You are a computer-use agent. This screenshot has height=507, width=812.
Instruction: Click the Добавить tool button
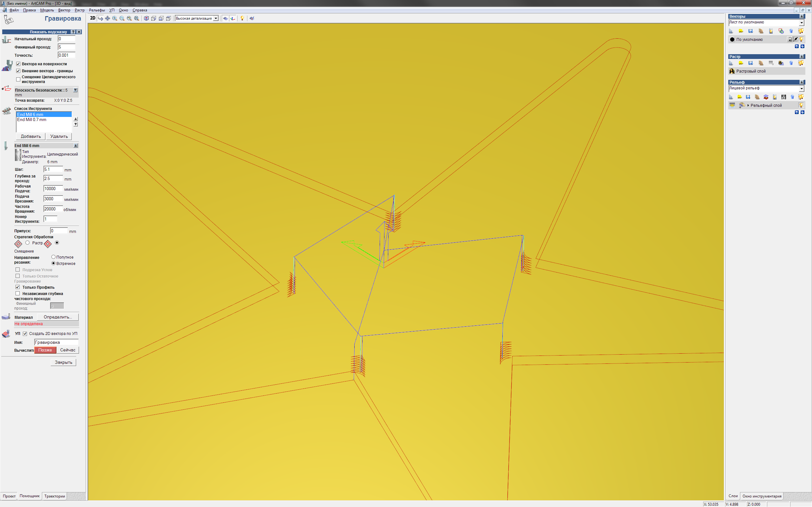tap(30, 137)
